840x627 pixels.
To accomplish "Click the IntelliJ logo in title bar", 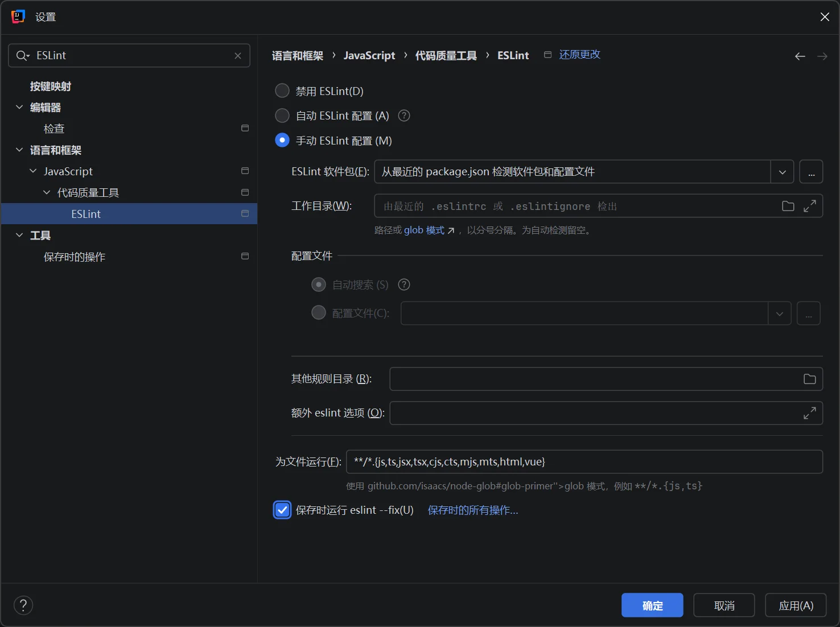I will click(18, 17).
